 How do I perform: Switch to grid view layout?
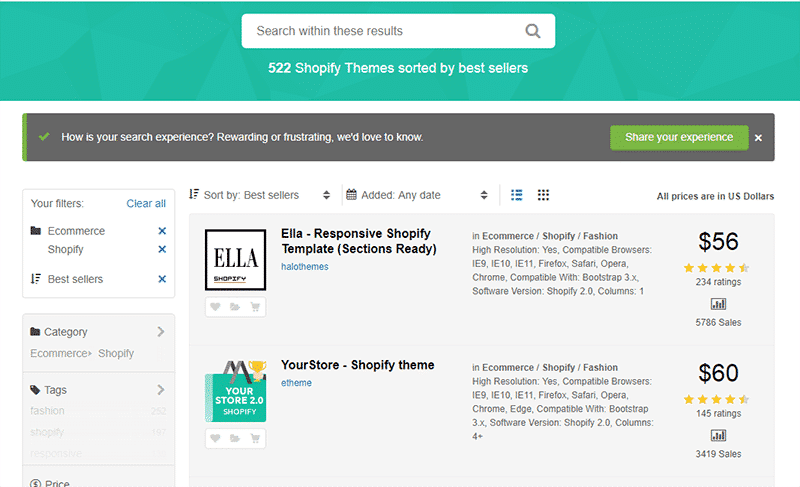(x=543, y=195)
